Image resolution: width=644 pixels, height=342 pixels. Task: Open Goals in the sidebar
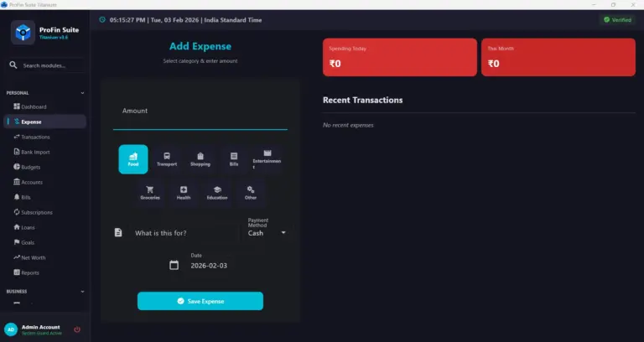pyautogui.click(x=44, y=242)
